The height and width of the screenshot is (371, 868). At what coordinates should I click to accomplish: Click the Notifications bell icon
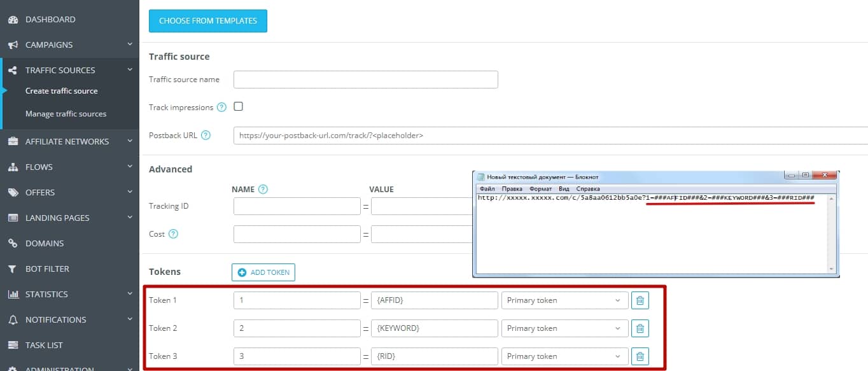coord(12,320)
